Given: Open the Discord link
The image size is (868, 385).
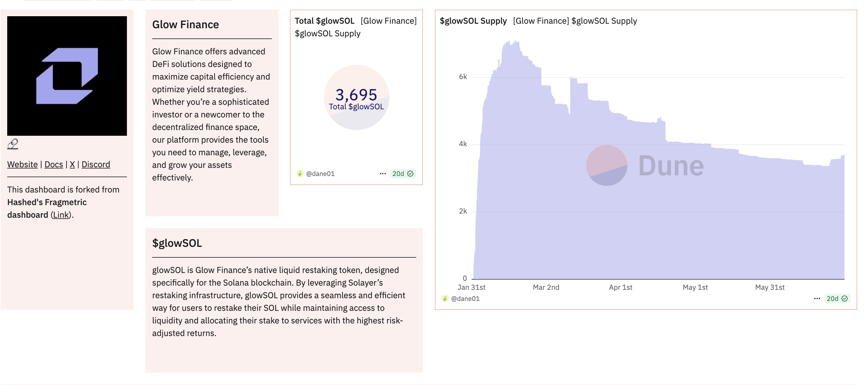Looking at the screenshot, I should click(x=96, y=164).
